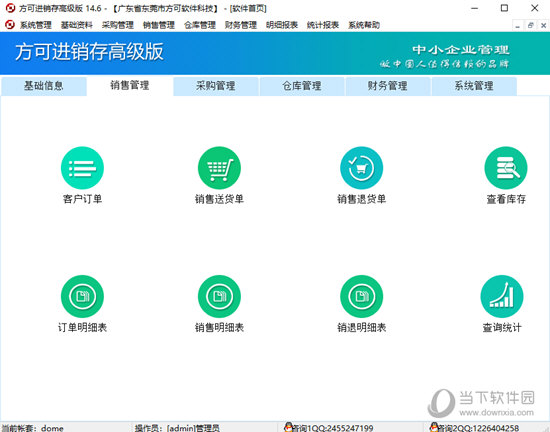Open the 销售送货单 shopping cart icon

[219, 168]
